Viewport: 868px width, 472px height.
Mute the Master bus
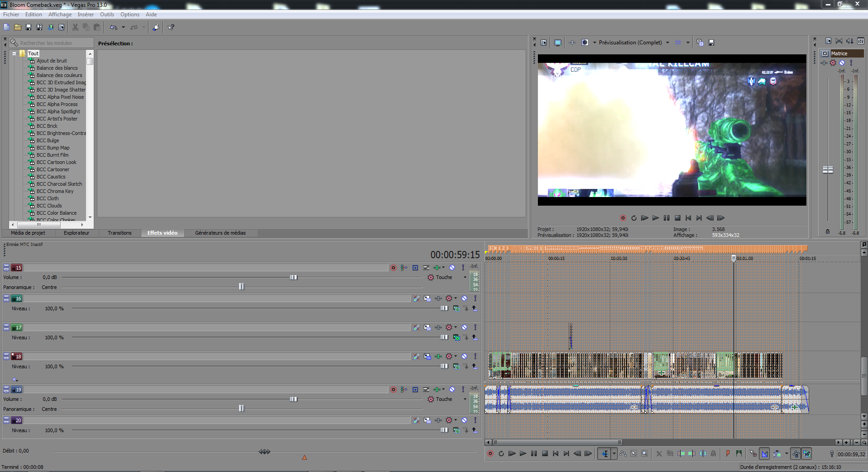[842, 63]
